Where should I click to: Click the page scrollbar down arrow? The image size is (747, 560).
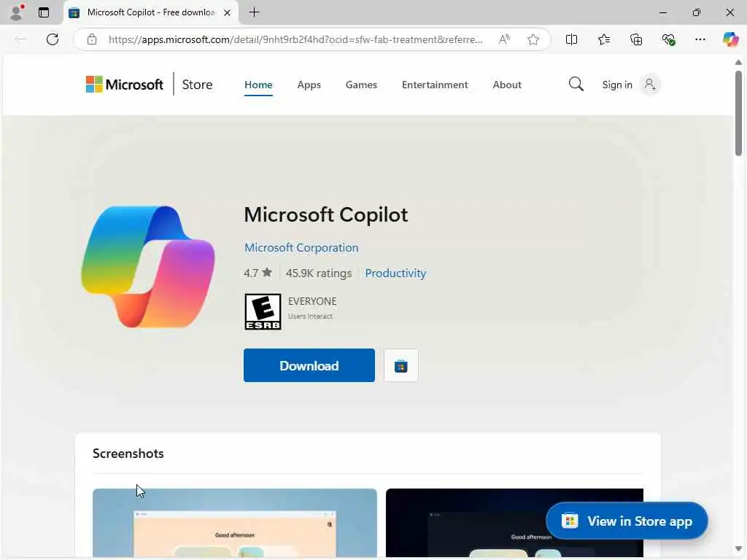tap(738, 549)
